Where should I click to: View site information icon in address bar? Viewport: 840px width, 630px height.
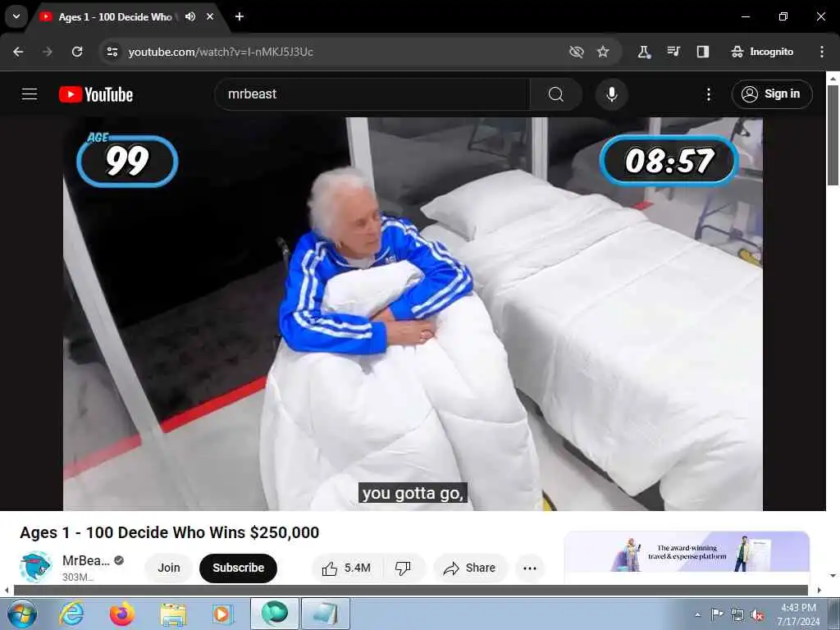112,52
